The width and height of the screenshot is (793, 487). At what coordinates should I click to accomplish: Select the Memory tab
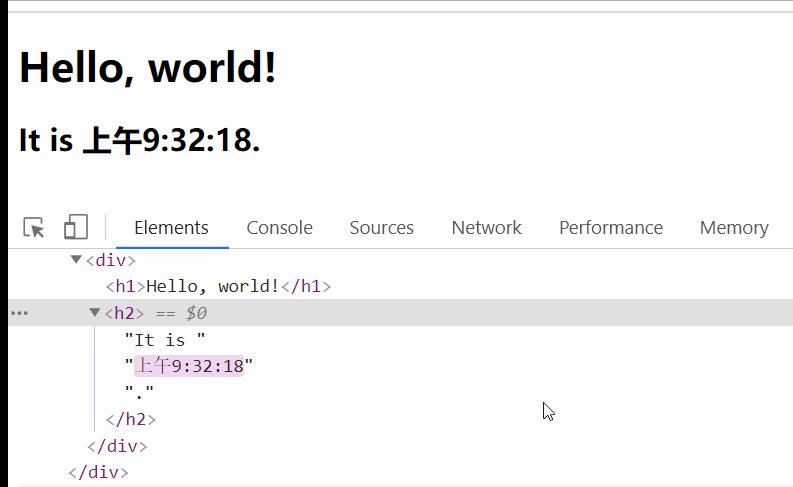point(733,228)
